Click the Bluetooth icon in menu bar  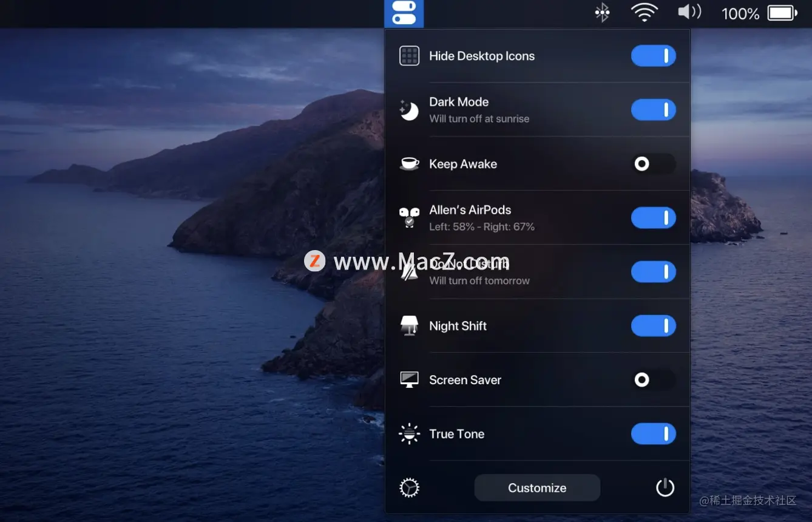click(x=602, y=13)
